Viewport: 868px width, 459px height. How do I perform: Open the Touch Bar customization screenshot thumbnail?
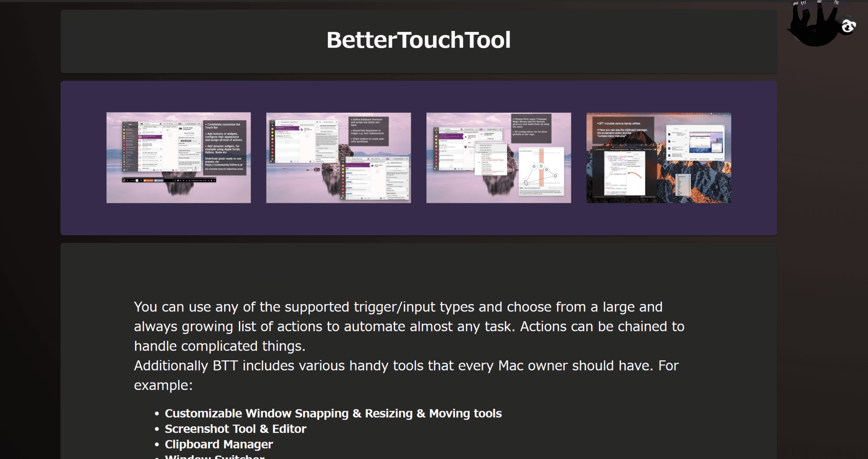click(x=178, y=158)
